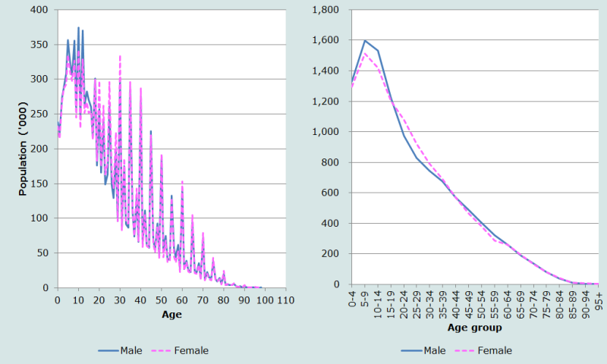
Task: Click the "Age group" axis title
Action: (475, 328)
